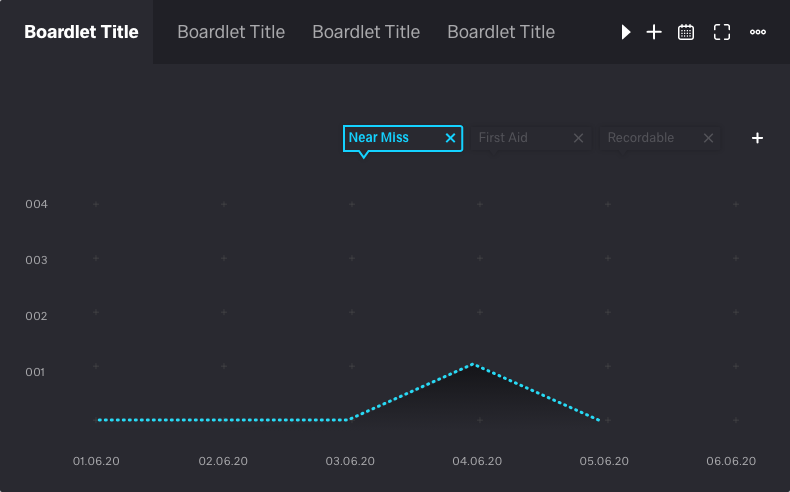Enable the Recordable series chip

click(x=645, y=138)
